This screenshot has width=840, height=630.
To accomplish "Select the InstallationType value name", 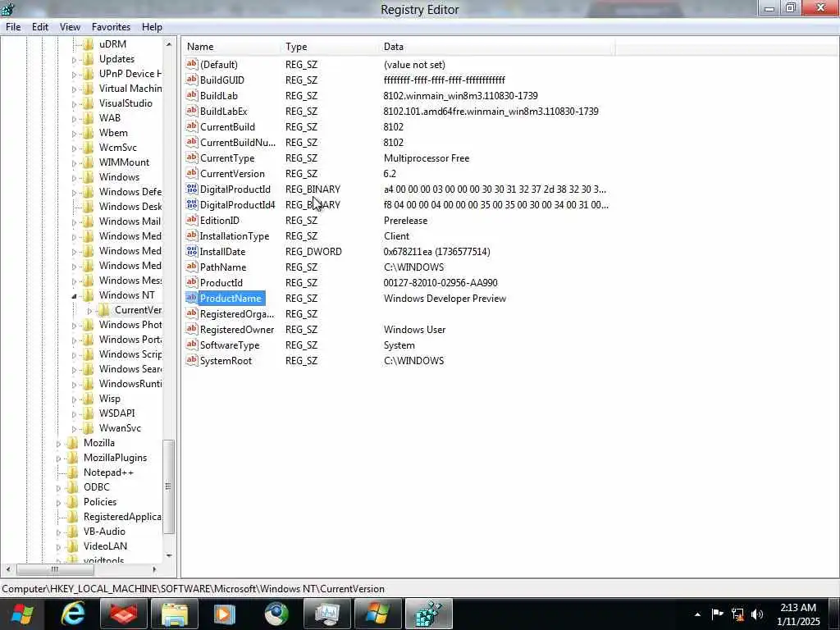I will 234,236.
